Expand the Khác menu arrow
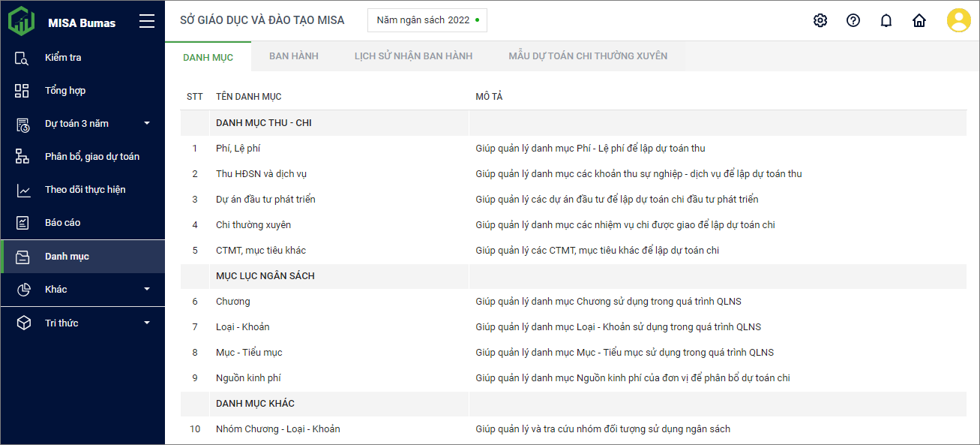 pyautogui.click(x=147, y=289)
